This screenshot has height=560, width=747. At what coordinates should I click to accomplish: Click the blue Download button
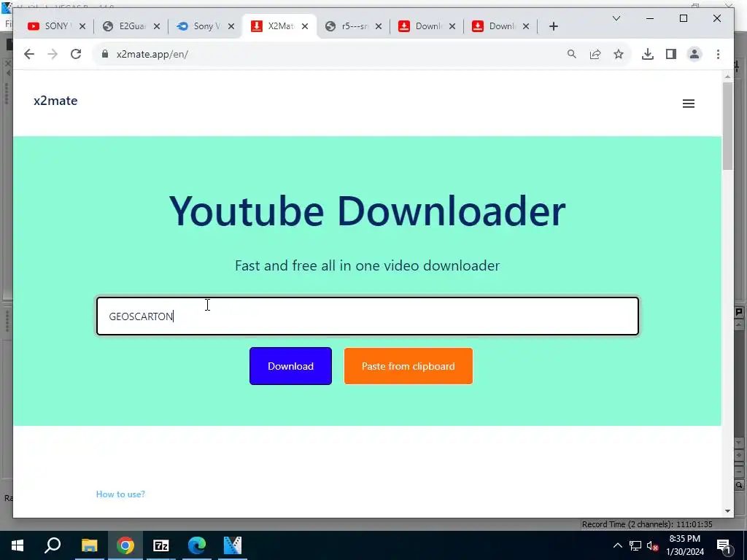pyautogui.click(x=290, y=366)
